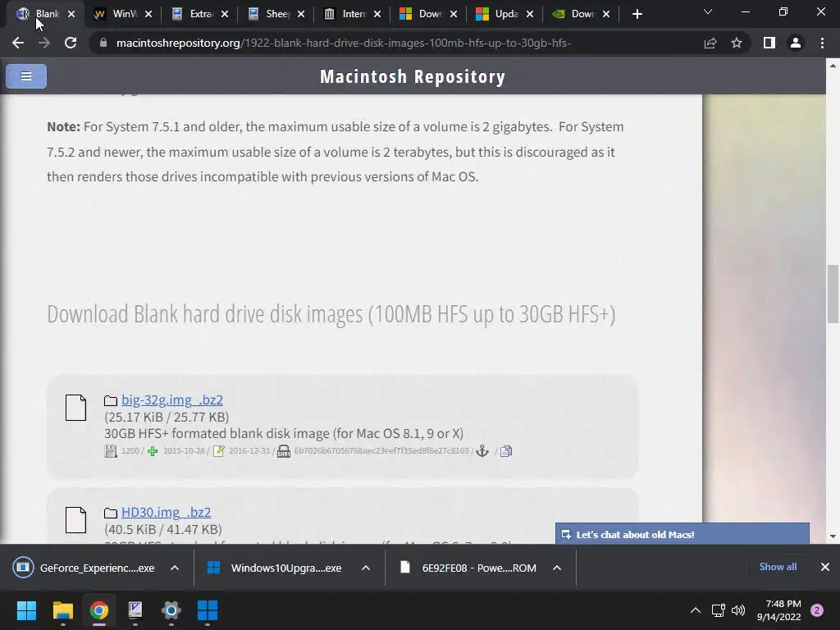Toggle the Chrome side panel
This screenshot has width=840, height=630.
click(x=769, y=43)
